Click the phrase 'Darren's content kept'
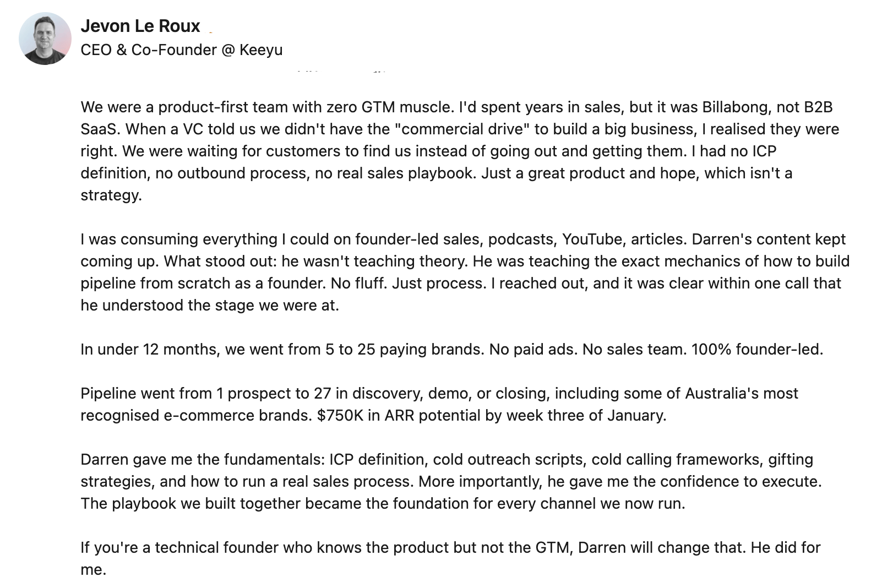This screenshot has width=871, height=588. (769, 239)
